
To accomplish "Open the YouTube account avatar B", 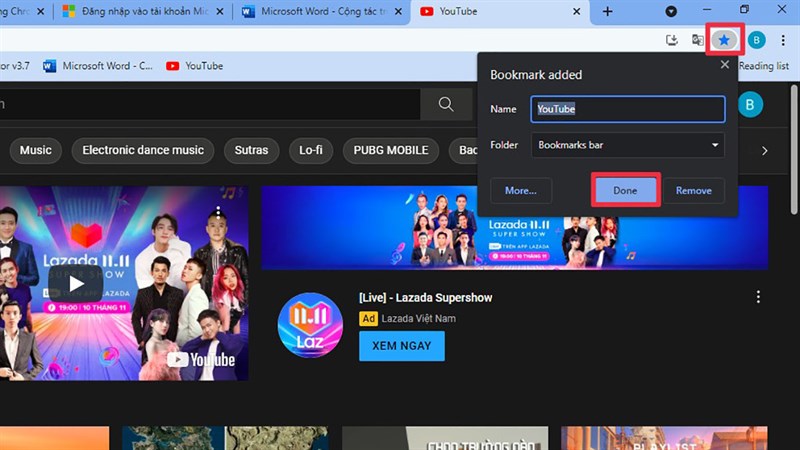I will [x=750, y=105].
